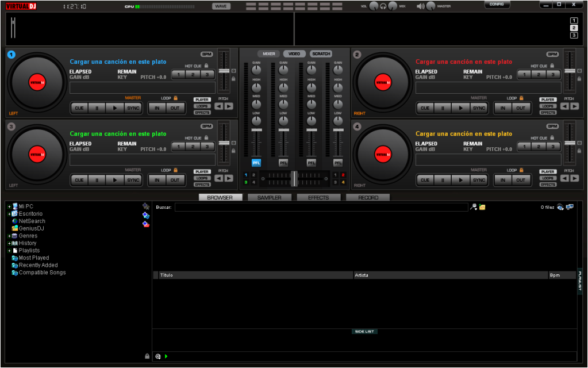
Task: Open the GeniusDJ folder
Action: coord(28,228)
